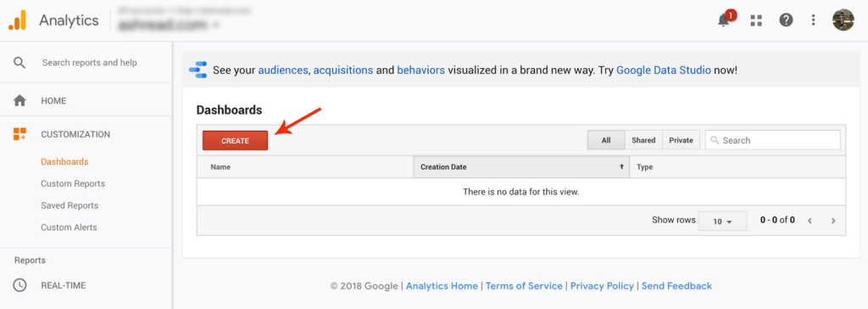The image size is (868, 309).
Task: Select the All filter toggle
Action: (606, 140)
